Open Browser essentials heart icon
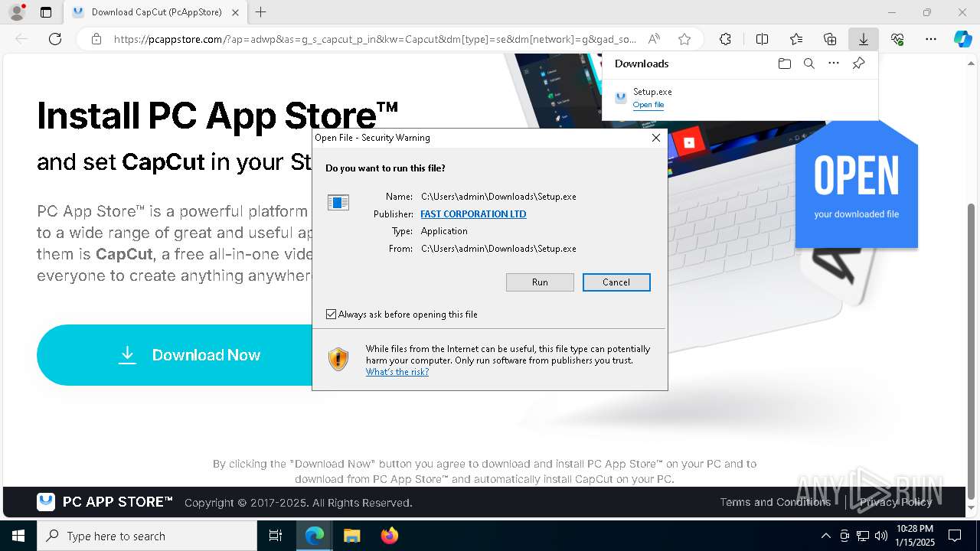The image size is (980, 551). point(897,39)
